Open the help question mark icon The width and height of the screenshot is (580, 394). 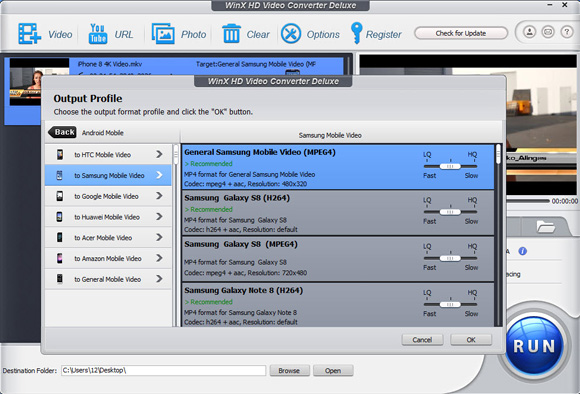point(567,32)
